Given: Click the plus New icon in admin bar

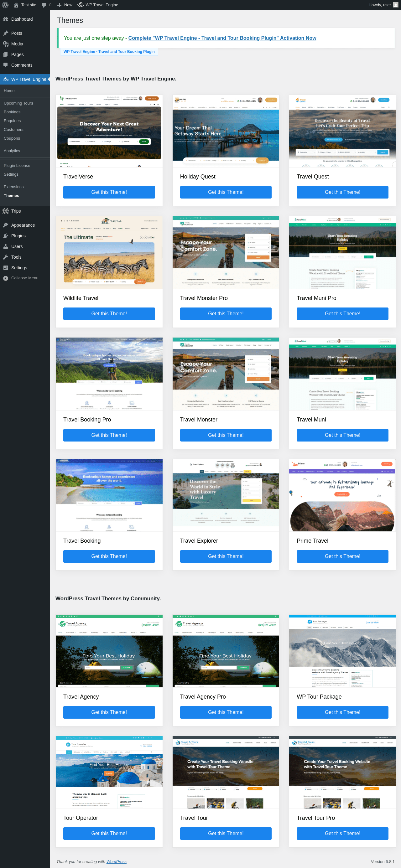Looking at the screenshot, I should click(x=59, y=5).
